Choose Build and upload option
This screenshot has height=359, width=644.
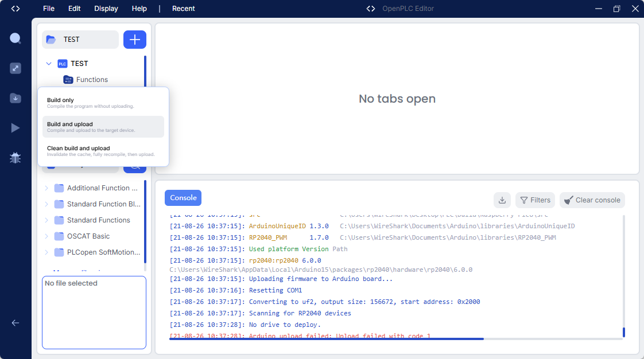point(103,127)
